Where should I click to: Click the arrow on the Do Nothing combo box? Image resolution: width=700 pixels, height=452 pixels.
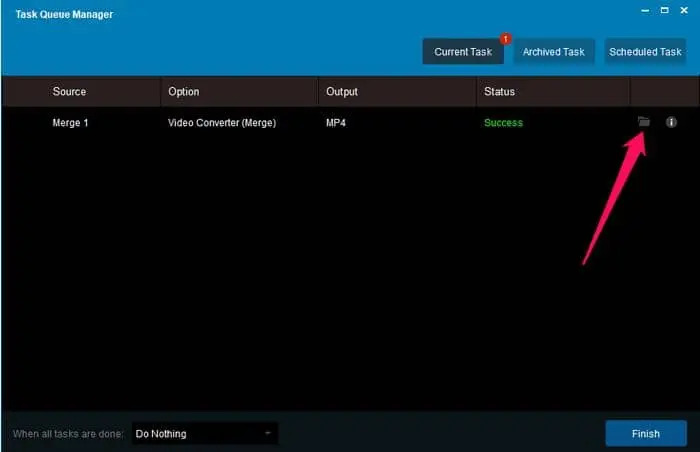click(267, 434)
